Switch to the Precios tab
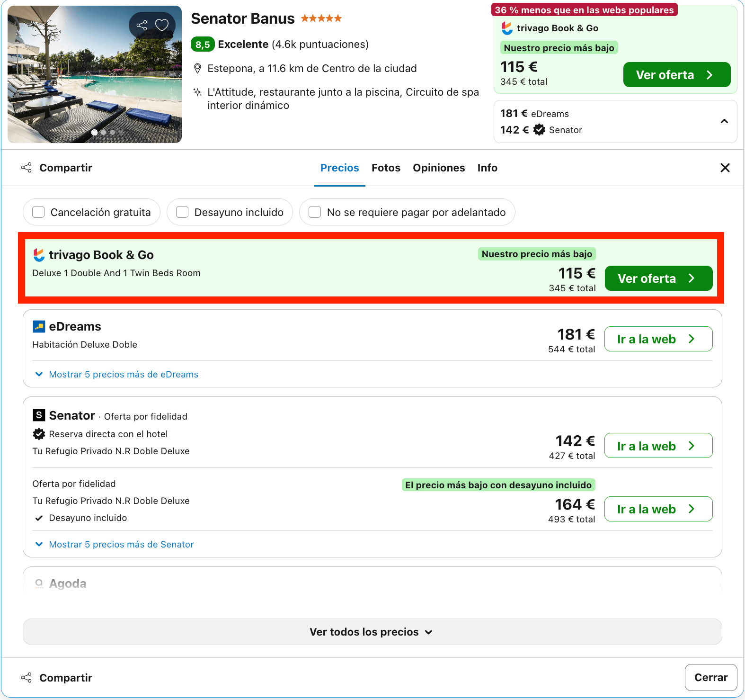Viewport: 745px width, 700px height. (340, 168)
